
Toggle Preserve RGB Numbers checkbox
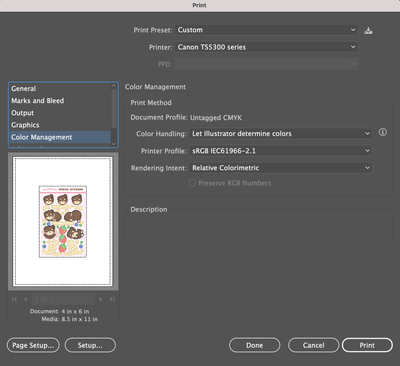pyautogui.click(x=192, y=183)
